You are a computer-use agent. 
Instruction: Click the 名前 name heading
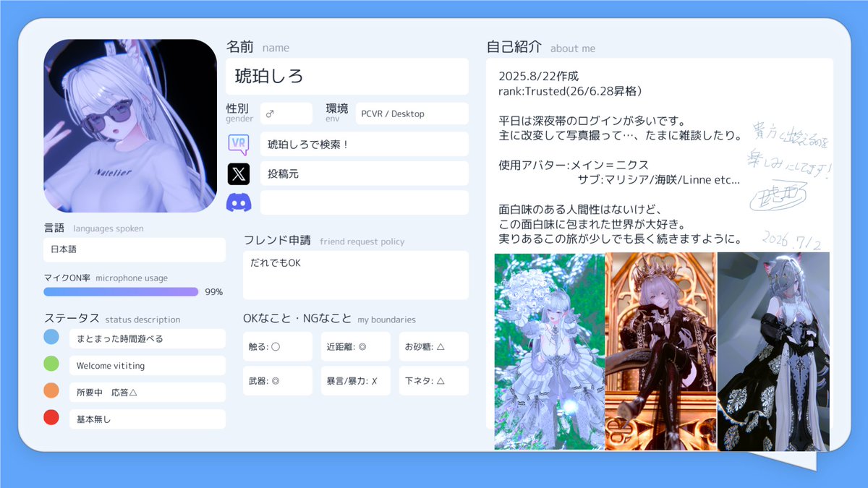258,47
